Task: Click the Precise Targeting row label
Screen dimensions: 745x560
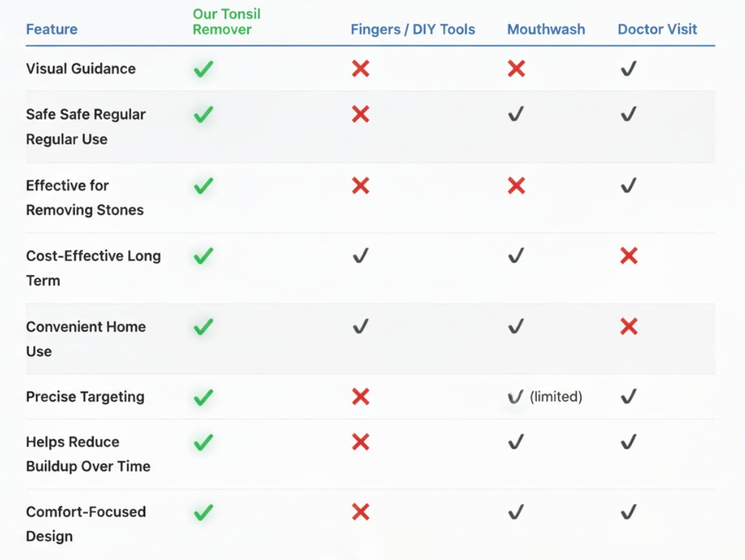Action: [85, 397]
